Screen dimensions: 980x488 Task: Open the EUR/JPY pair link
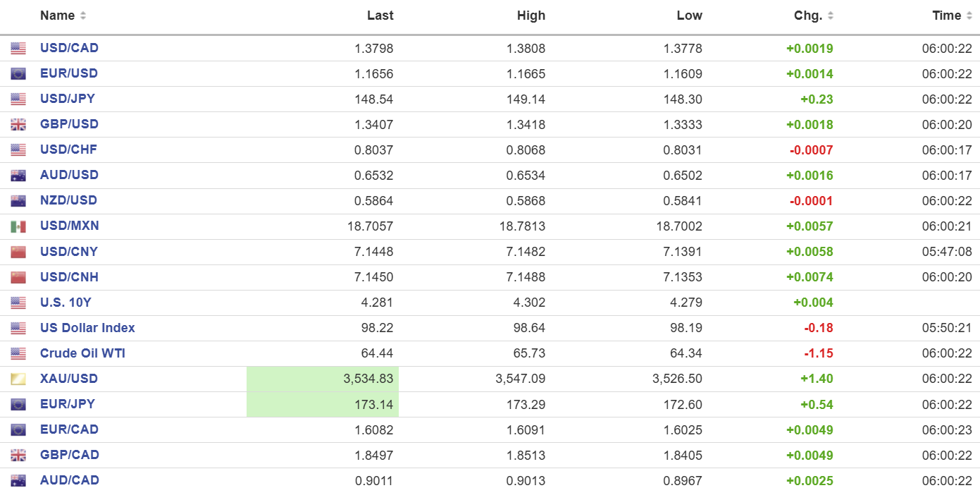coord(68,404)
